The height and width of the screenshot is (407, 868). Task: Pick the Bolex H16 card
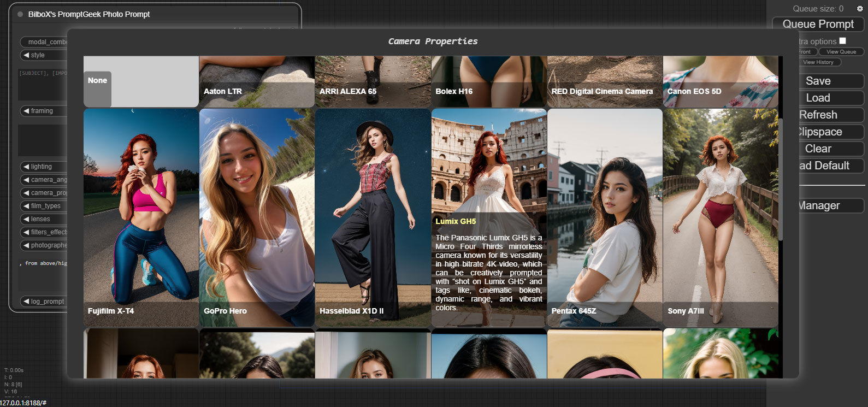click(489, 81)
